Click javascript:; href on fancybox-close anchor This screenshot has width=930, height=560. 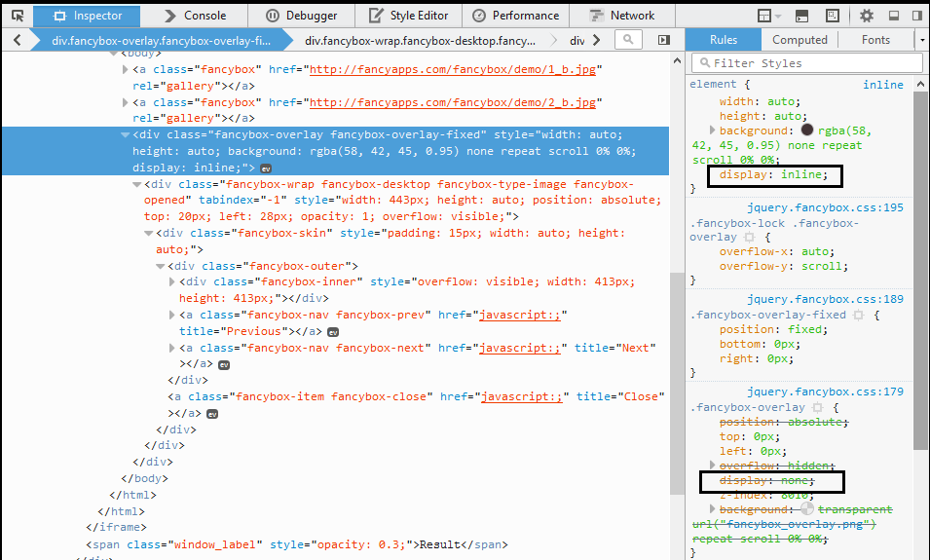[521, 396]
